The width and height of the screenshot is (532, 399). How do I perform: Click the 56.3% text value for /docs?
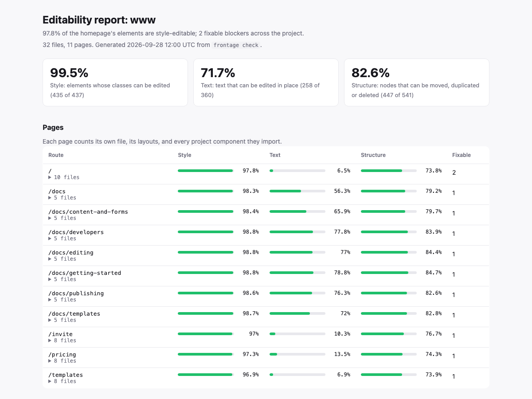tap(342, 191)
